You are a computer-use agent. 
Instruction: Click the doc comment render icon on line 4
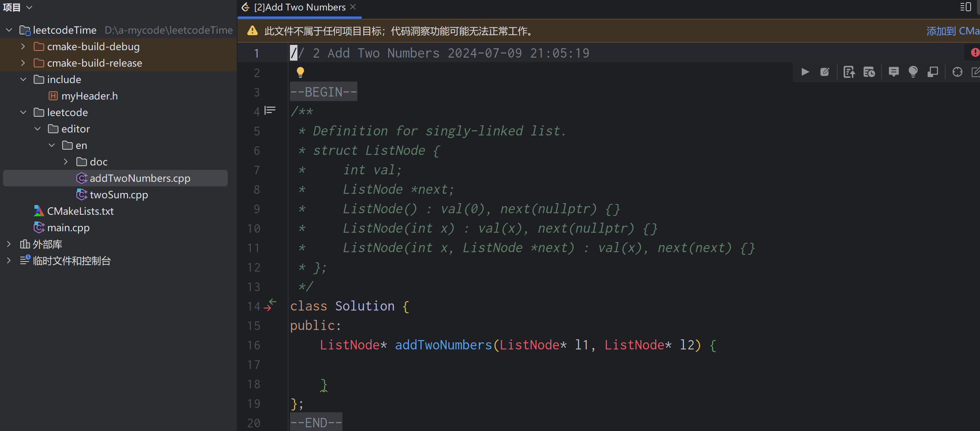pos(270,110)
